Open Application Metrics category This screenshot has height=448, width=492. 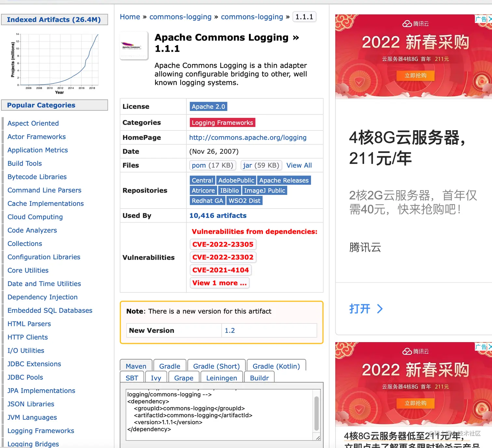point(38,150)
